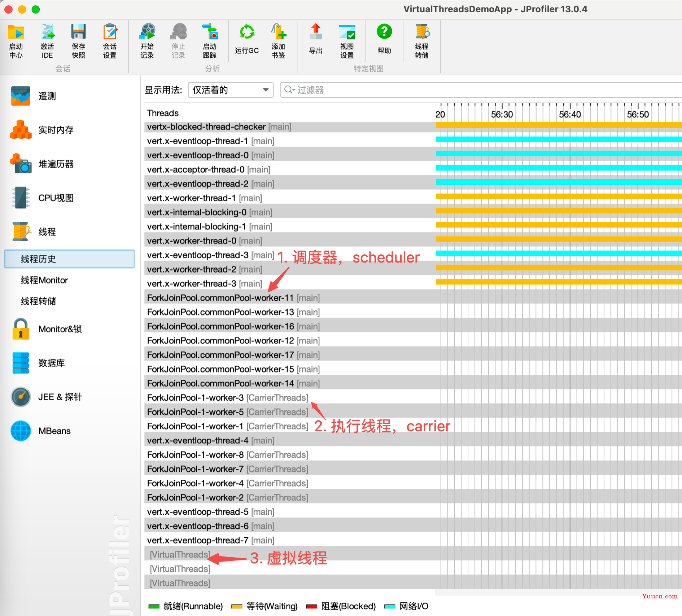Screen dimensions: 682x616
Task: Open Heap Walker (堆遍历器) sidebar section
Action: pyautogui.click(x=41, y=164)
